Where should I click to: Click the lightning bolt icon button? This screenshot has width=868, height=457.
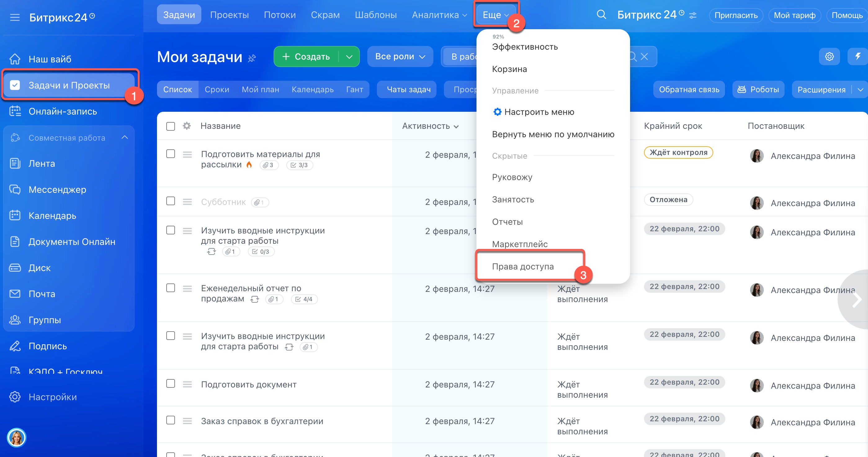point(857,56)
